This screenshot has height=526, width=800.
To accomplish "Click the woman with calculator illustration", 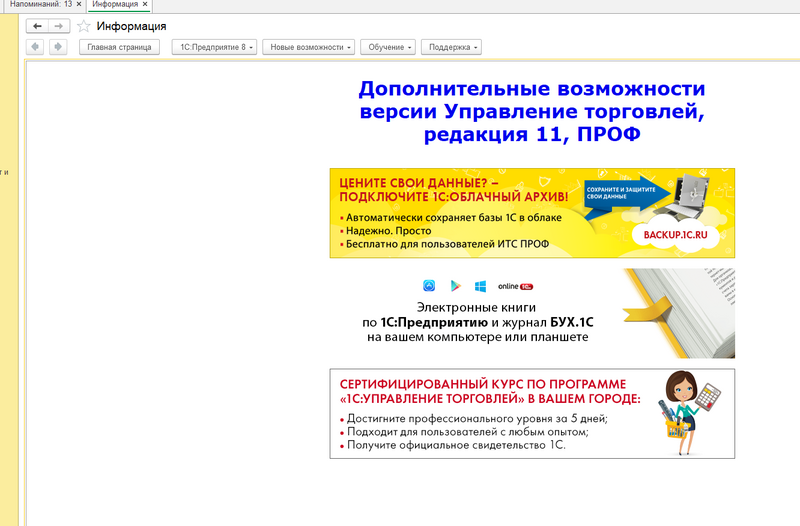I will [689, 413].
